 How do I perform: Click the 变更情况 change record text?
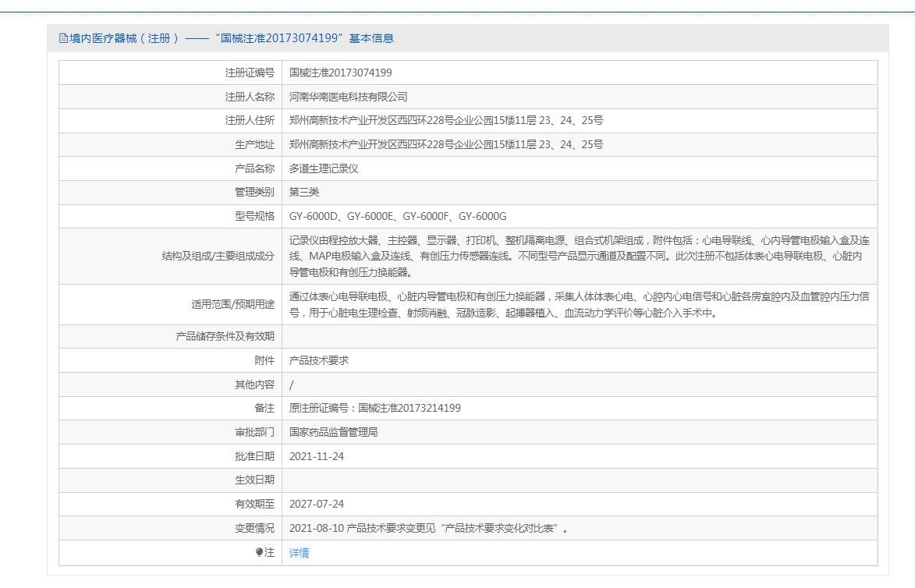428,528
